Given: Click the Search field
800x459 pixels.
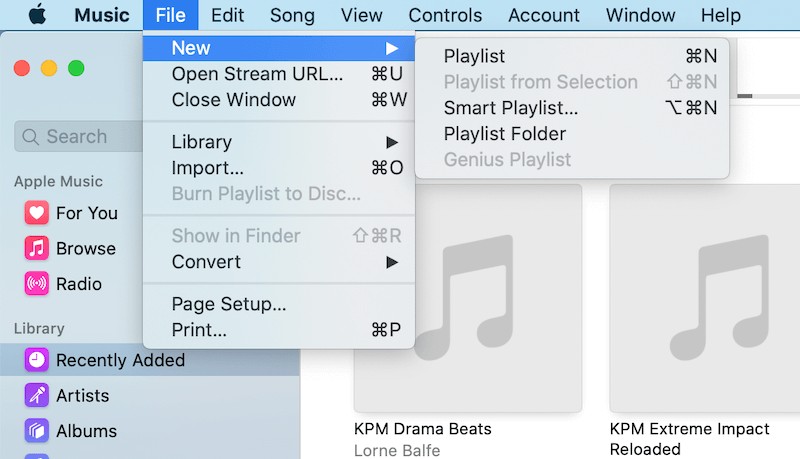Looking at the screenshot, I should point(79,137).
